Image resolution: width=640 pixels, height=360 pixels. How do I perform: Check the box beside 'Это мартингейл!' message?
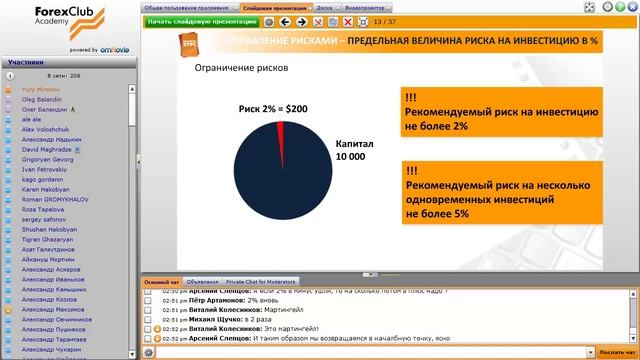(x=148, y=329)
